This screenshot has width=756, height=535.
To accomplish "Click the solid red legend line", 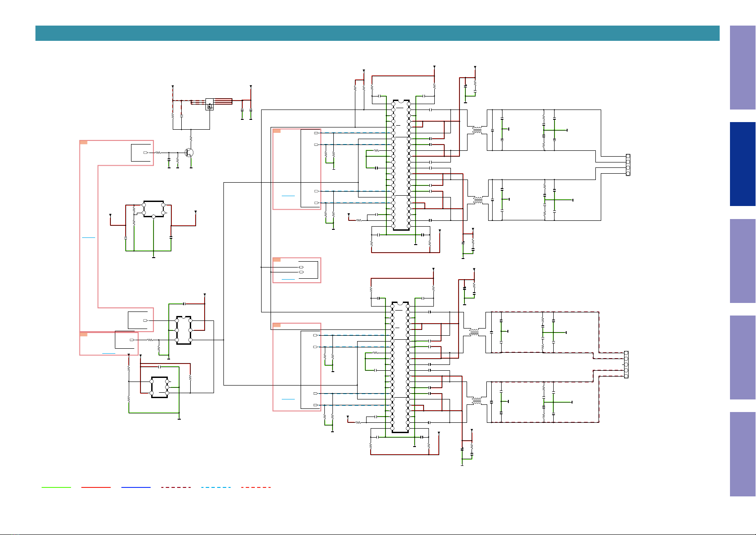I will pyautogui.click(x=96, y=487).
